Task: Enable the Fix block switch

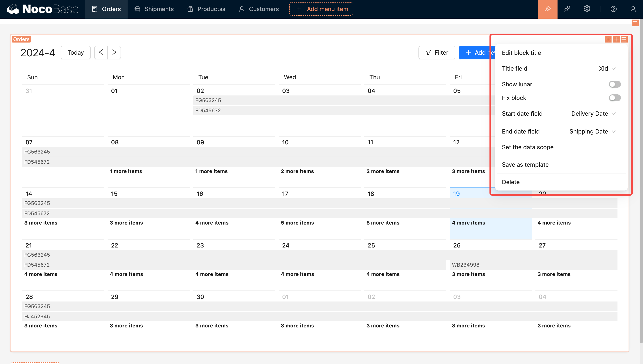Action: click(x=615, y=98)
